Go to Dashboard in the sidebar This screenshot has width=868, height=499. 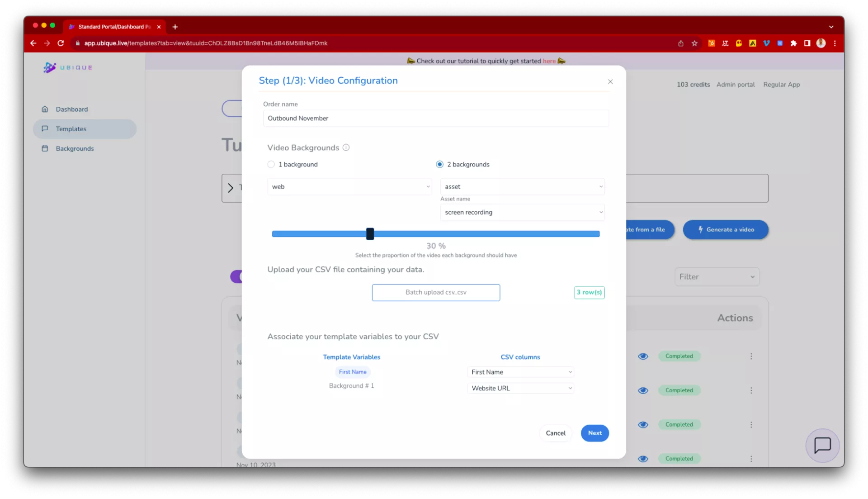pyautogui.click(x=71, y=109)
